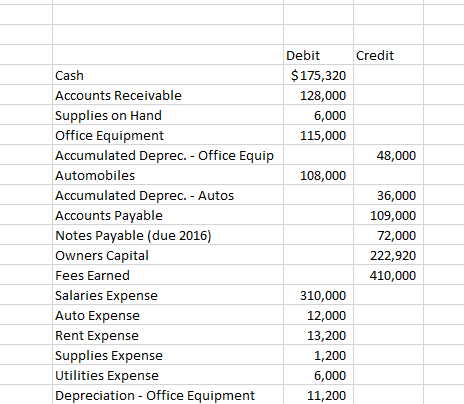Image resolution: width=464 pixels, height=404 pixels.
Task: Click the Debit column header cell
Action: (318, 55)
